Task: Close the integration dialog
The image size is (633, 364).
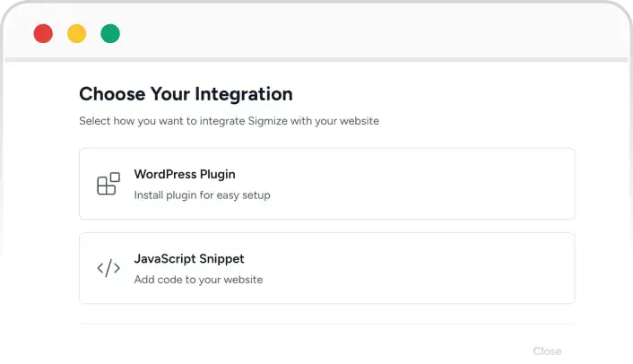Action: point(547,351)
